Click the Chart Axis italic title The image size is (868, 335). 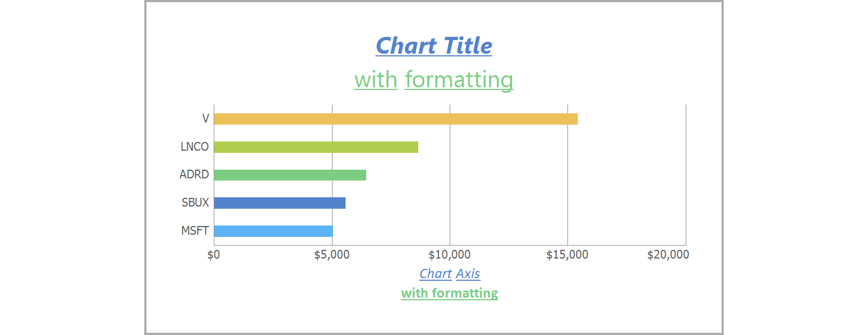tap(450, 274)
